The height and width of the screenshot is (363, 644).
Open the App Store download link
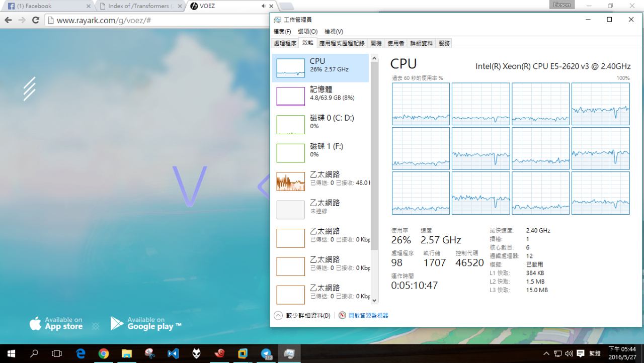point(56,323)
